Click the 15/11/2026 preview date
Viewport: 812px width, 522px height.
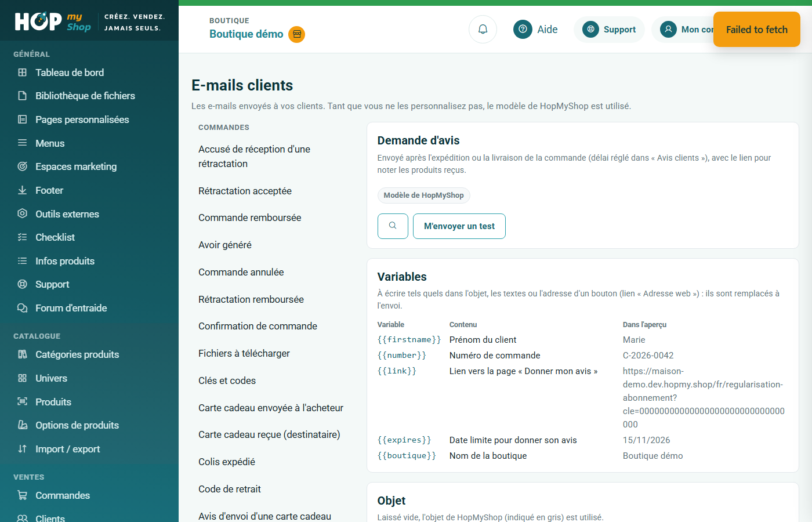(646, 440)
